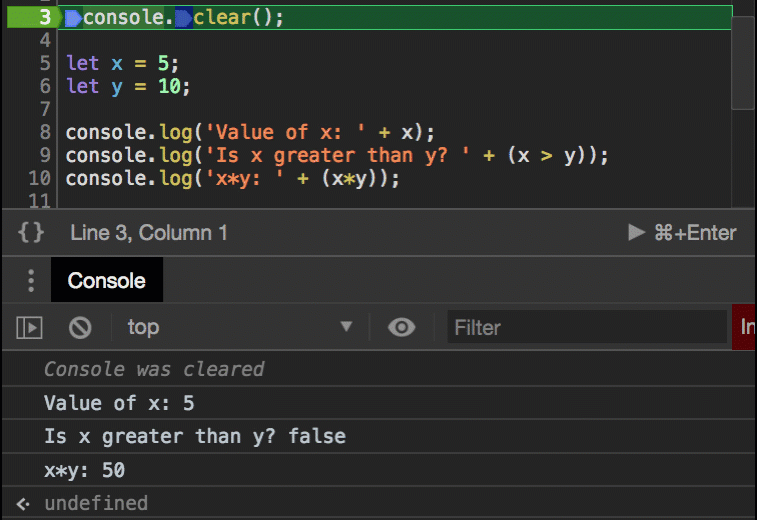Click the inline breakpoint marker before clear()
Viewport: 757px width, 520px height.
point(184,18)
